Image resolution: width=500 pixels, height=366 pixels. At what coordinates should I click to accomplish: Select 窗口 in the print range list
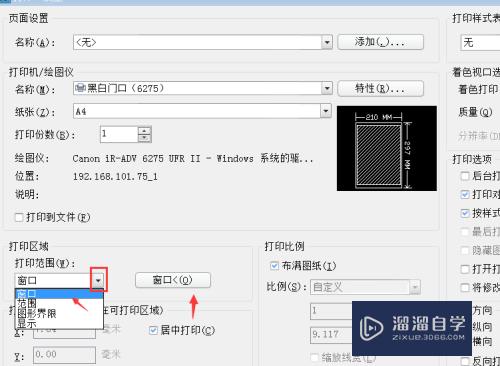click(59, 294)
